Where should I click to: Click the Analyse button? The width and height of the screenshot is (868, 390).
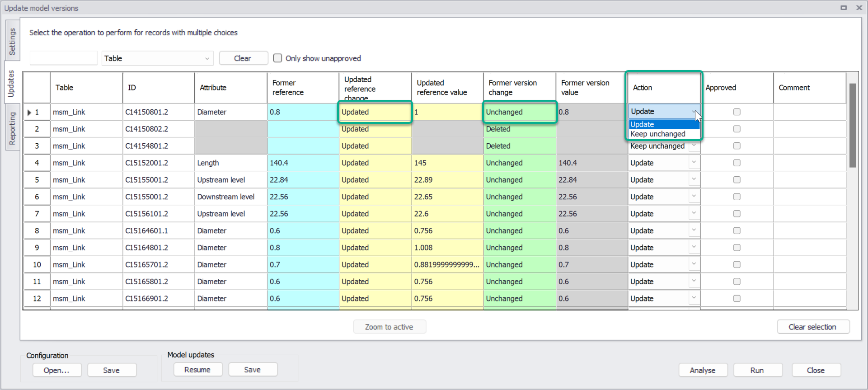coord(703,370)
